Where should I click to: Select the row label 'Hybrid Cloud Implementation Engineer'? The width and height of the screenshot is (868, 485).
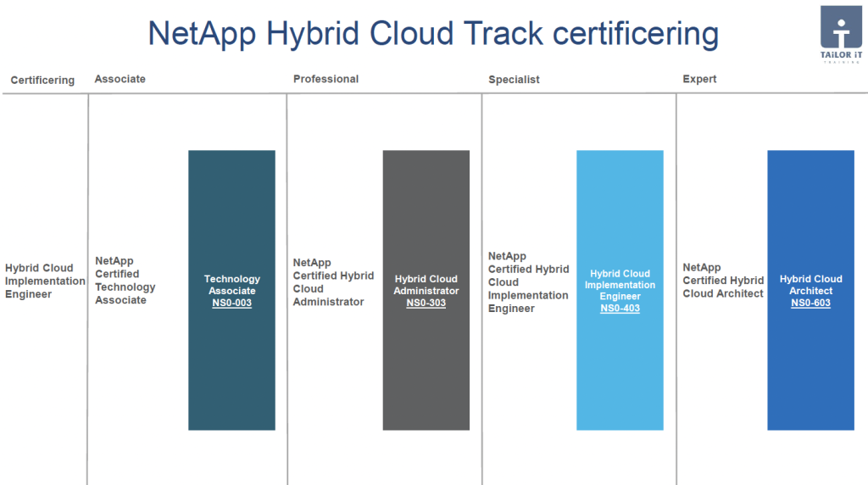click(x=45, y=281)
